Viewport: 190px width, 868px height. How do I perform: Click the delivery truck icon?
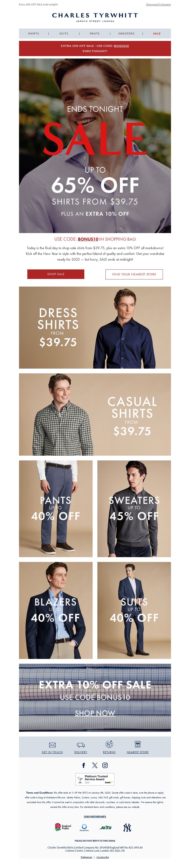coord(81,745)
